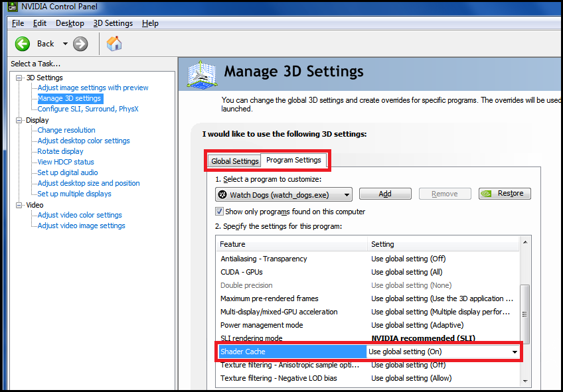Click the Manage 3D Settings header icon

(202, 74)
